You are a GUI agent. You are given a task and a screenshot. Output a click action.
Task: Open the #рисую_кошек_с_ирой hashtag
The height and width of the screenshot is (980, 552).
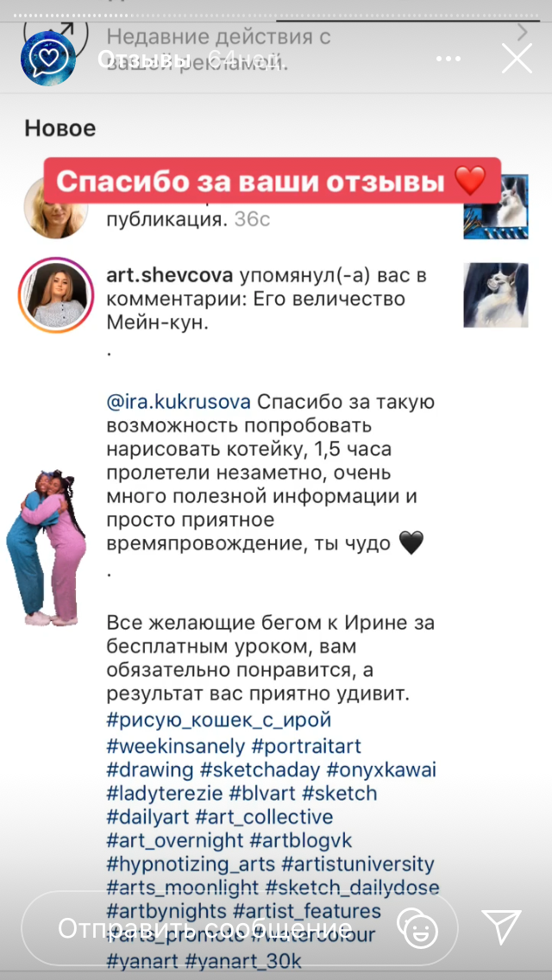(x=219, y=720)
